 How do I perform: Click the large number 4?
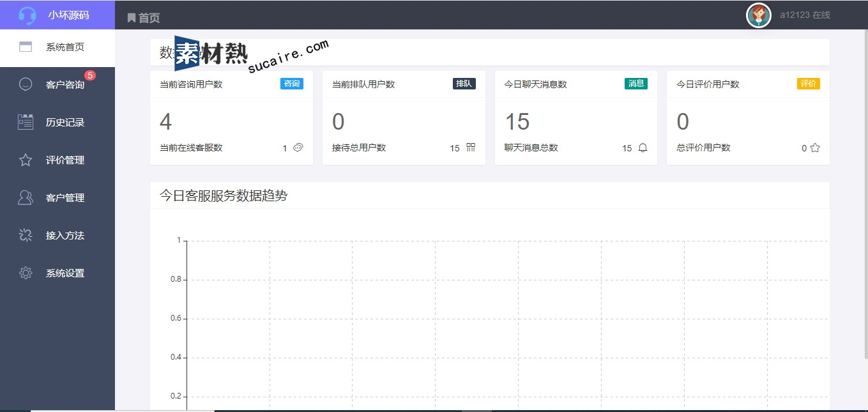[166, 121]
